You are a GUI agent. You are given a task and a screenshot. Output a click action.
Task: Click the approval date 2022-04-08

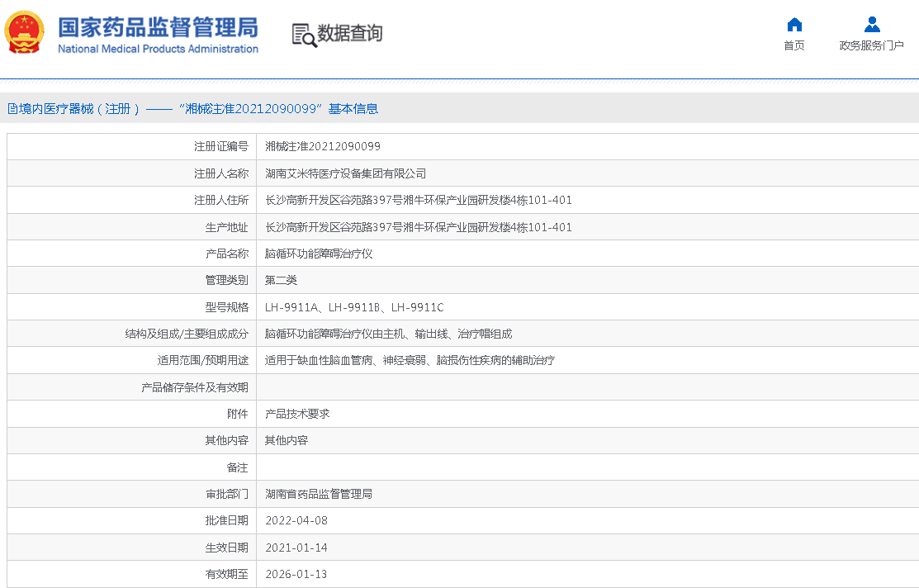click(x=296, y=520)
